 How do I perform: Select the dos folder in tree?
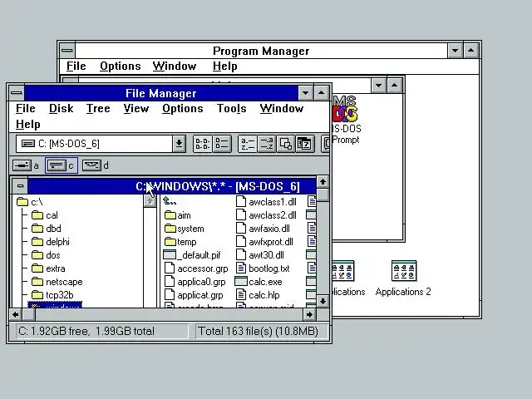coord(46,255)
